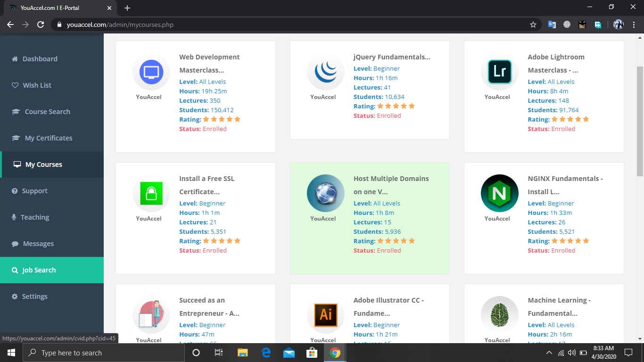Click the Job Search sidebar item
This screenshot has width=644, height=362.
[x=39, y=270]
